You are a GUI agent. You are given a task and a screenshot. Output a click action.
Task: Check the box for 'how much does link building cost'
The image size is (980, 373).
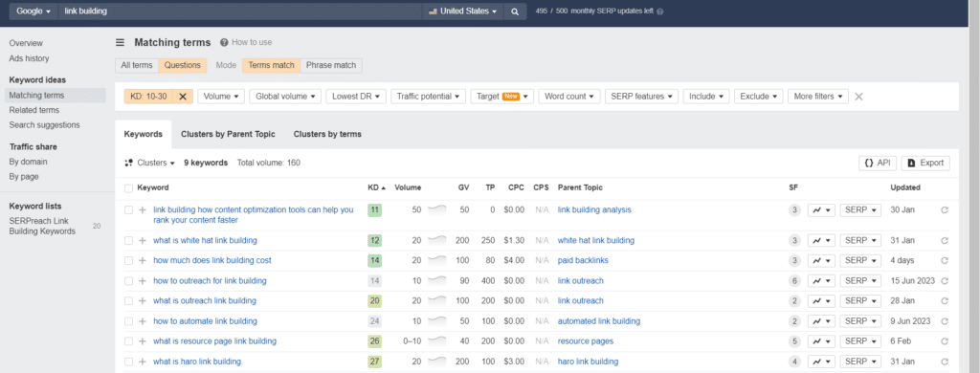[129, 260]
